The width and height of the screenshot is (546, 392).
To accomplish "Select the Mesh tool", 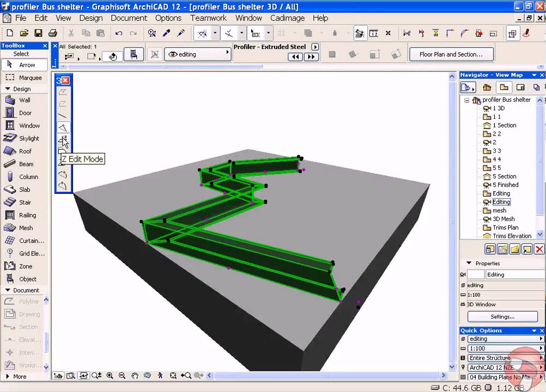I will [25, 228].
